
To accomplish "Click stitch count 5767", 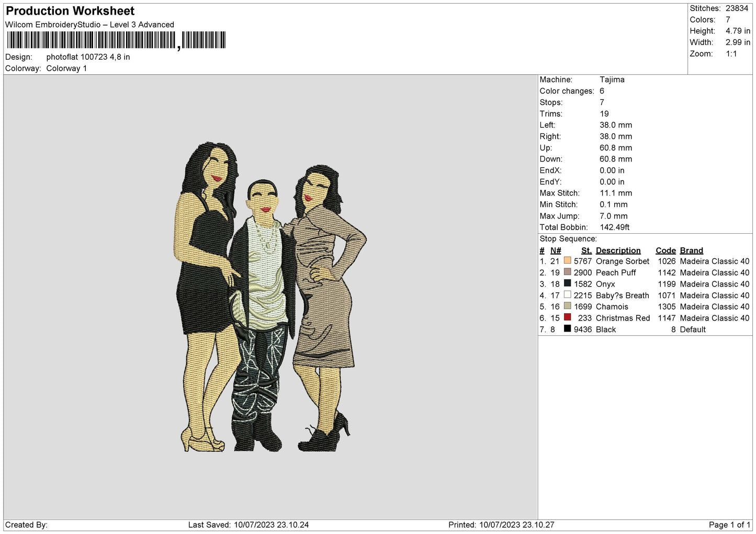I will point(583,262).
